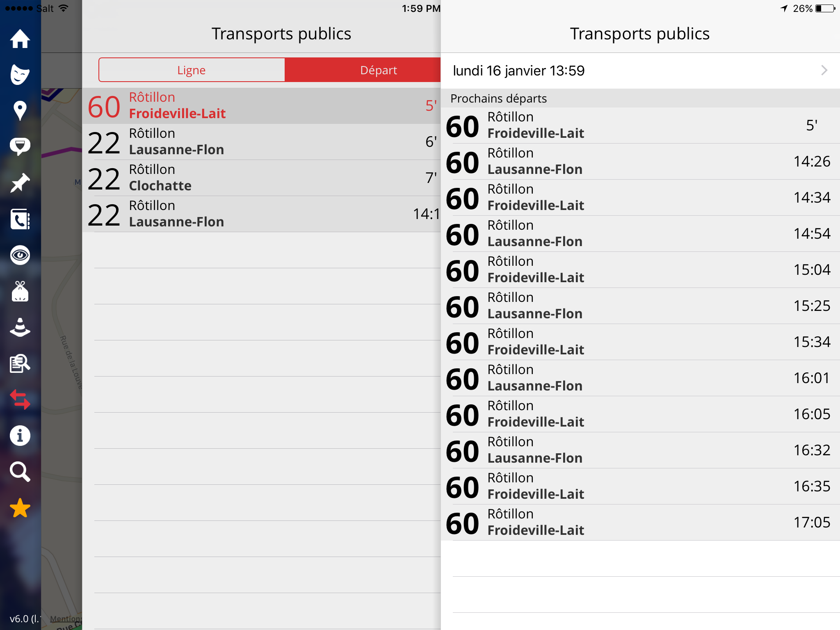This screenshot has height=630, width=840.
Task: Select line 60 Froideville-Lait in left list
Action: coord(262,106)
